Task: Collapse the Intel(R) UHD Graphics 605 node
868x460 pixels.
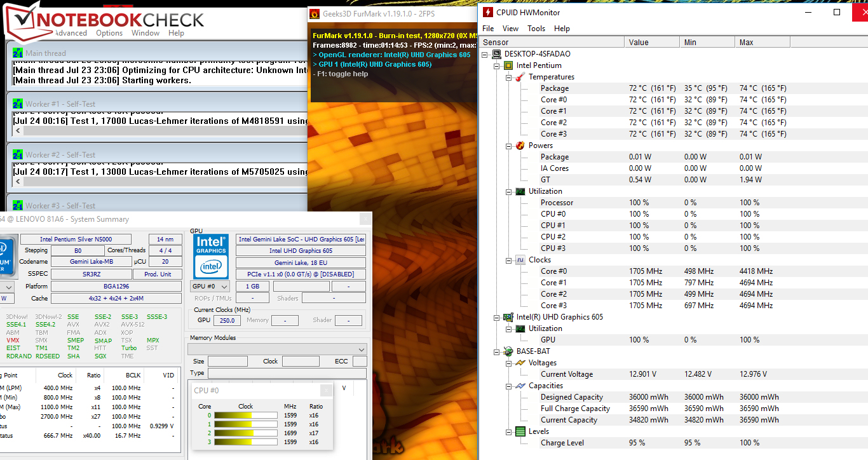Action: point(498,317)
